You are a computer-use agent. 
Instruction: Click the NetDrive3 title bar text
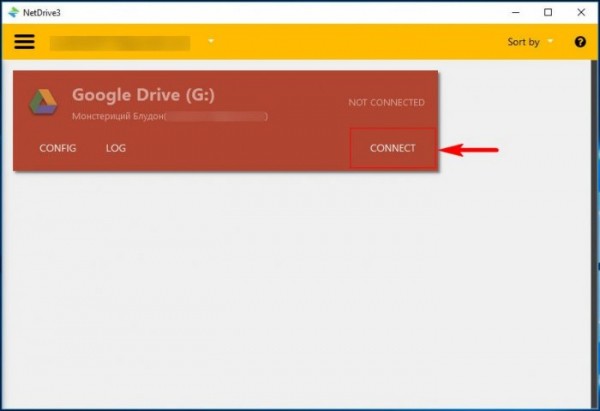42,13
